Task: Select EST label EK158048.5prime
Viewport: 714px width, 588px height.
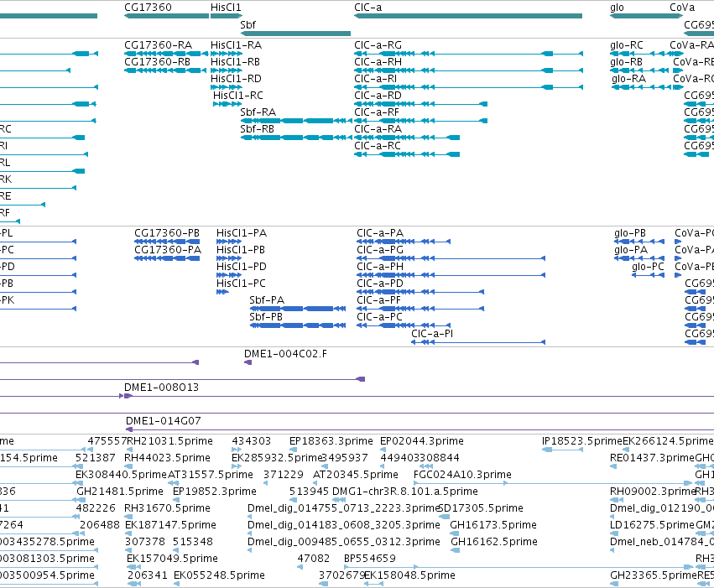Action: click(409, 576)
